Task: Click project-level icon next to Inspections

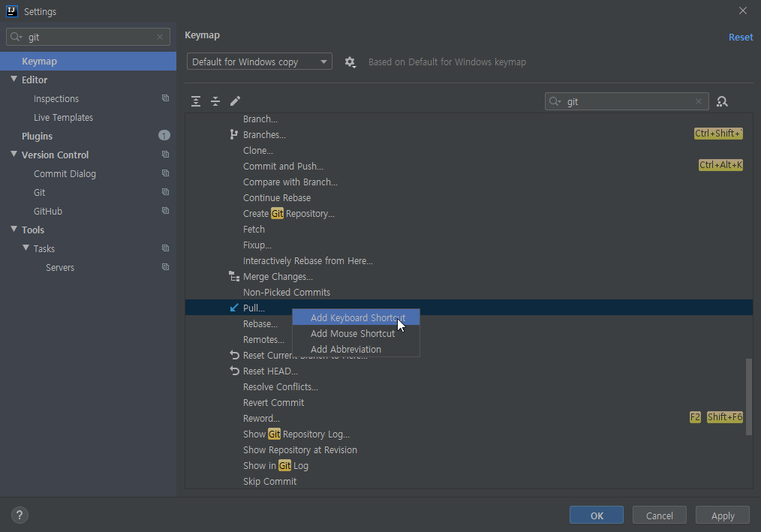Action: (x=166, y=98)
